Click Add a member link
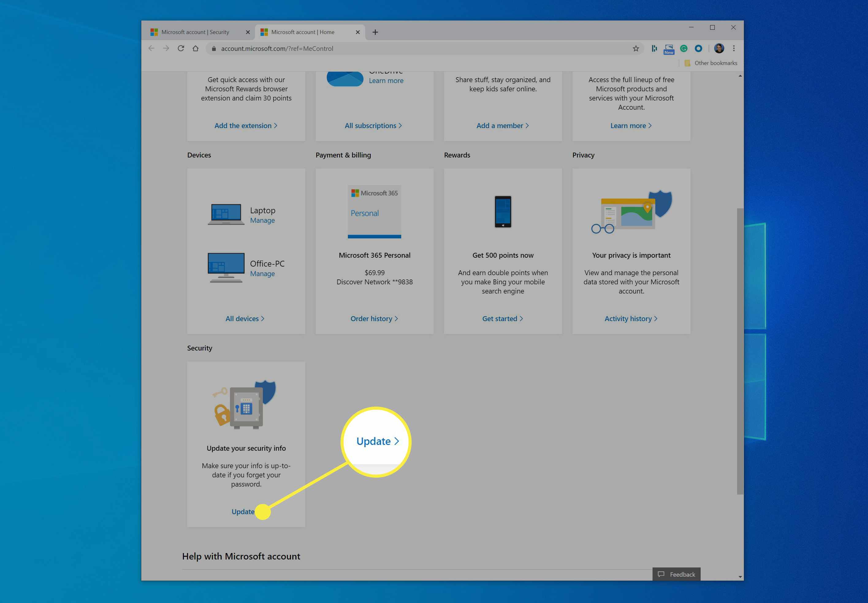Image resolution: width=868 pixels, height=603 pixels. (x=502, y=125)
